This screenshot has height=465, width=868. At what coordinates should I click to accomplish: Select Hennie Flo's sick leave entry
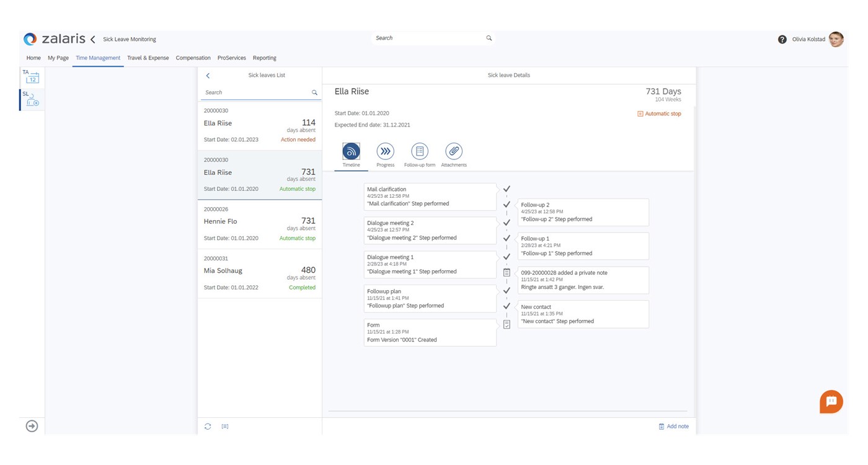pos(259,224)
